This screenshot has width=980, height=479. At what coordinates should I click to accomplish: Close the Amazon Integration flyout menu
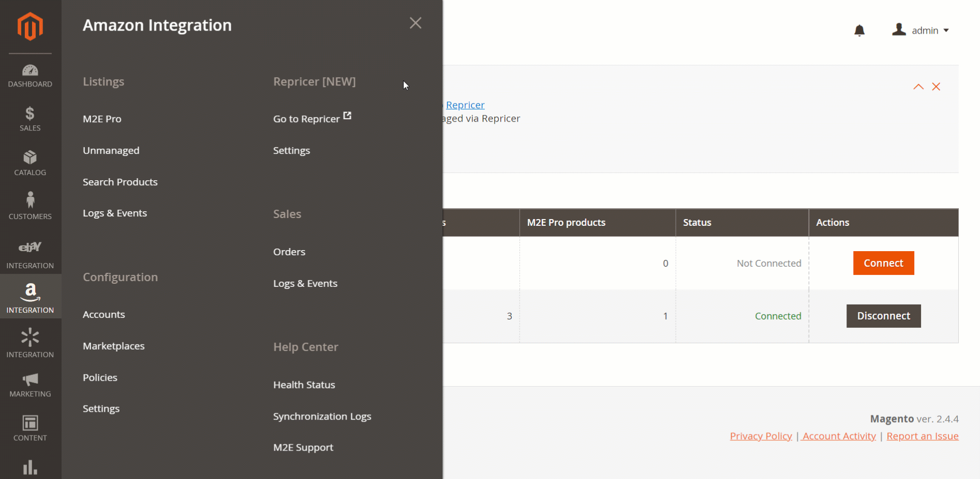[x=415, y=23]
